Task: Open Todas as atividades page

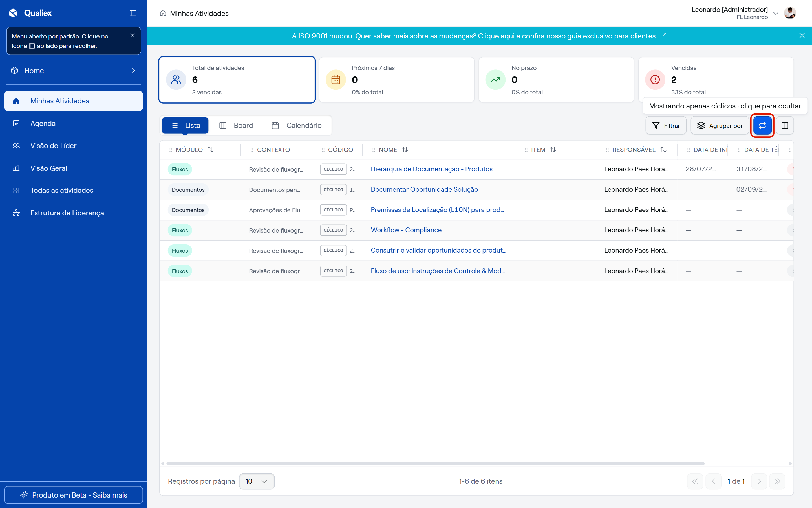Action: click(x=74, y=190)
